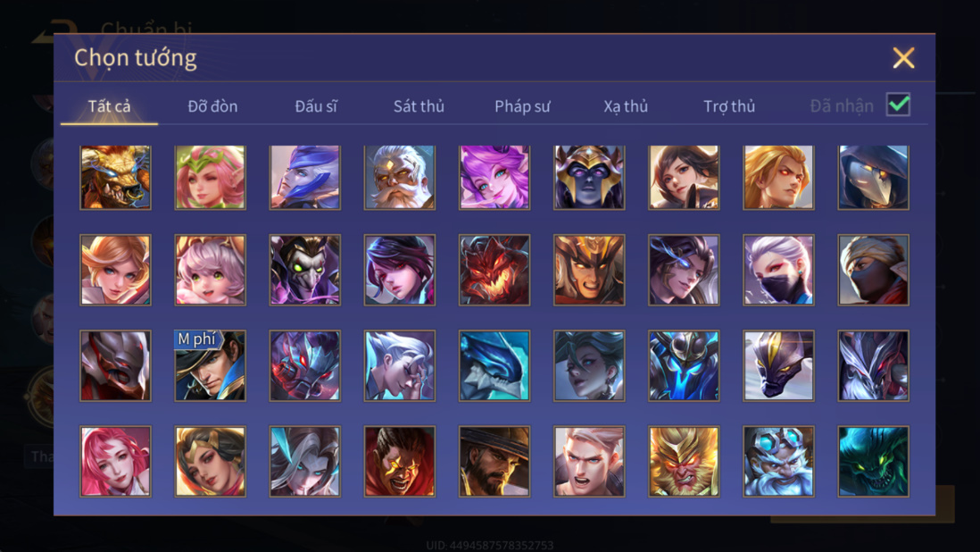Close the 'Chọn tướng' dialog

(x=903, y=58)
